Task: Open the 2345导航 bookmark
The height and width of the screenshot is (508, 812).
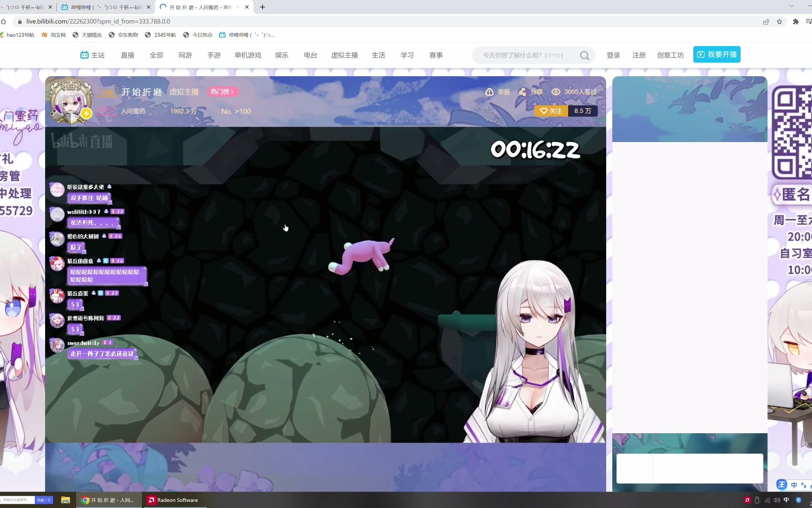Action: pyautogui.click(x=160, y=35)
